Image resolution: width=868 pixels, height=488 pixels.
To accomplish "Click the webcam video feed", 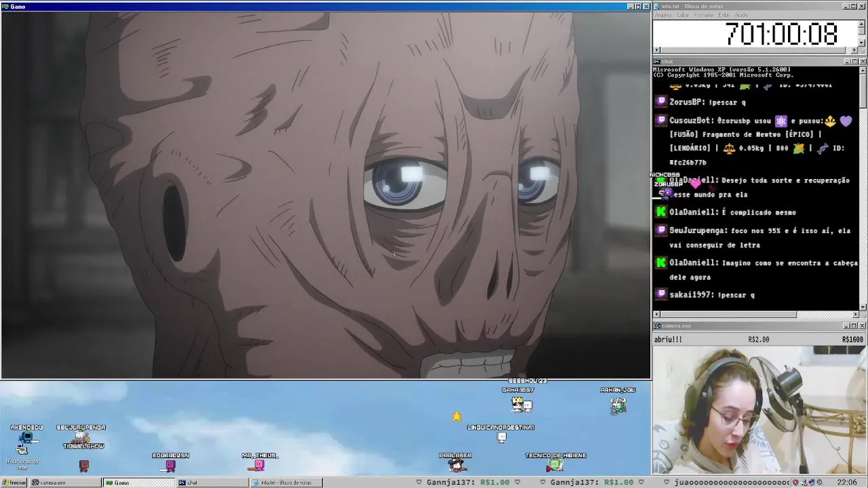I will [x=759, y=410].
